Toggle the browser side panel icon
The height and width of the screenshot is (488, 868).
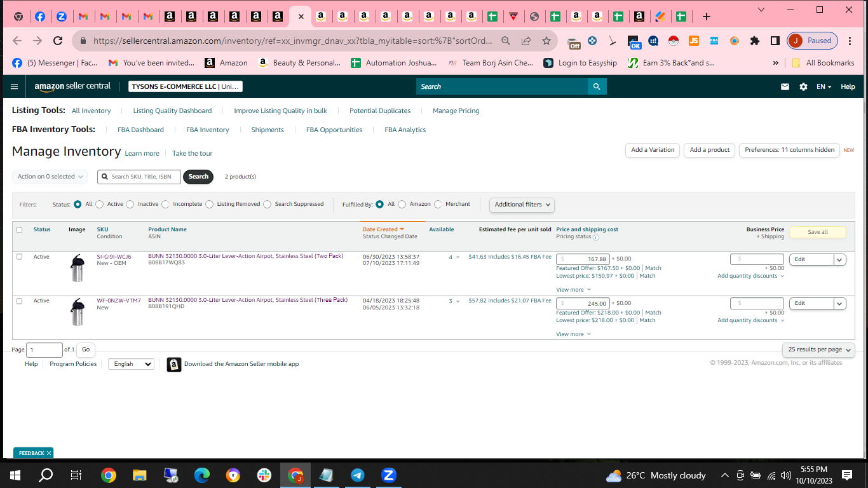coord(775,41)
